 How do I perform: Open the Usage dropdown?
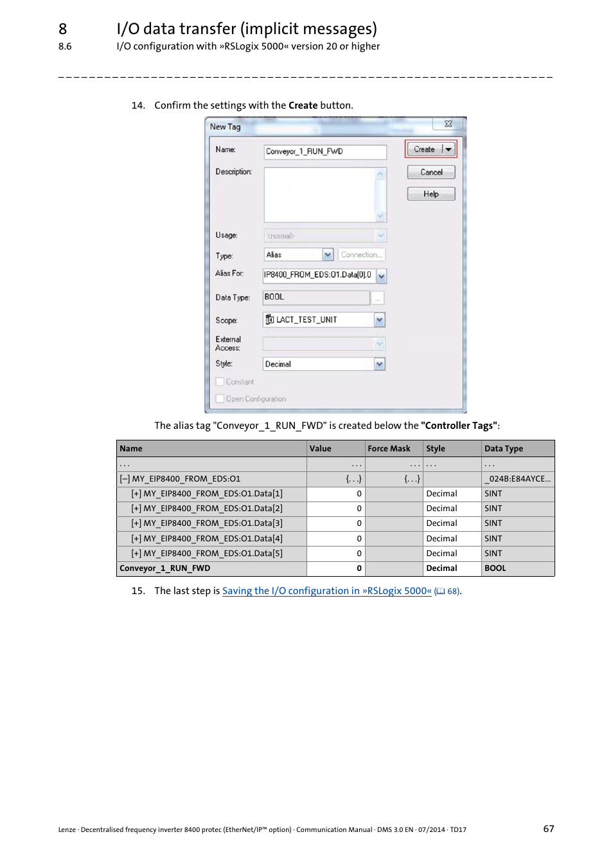(x=380, y=236)
